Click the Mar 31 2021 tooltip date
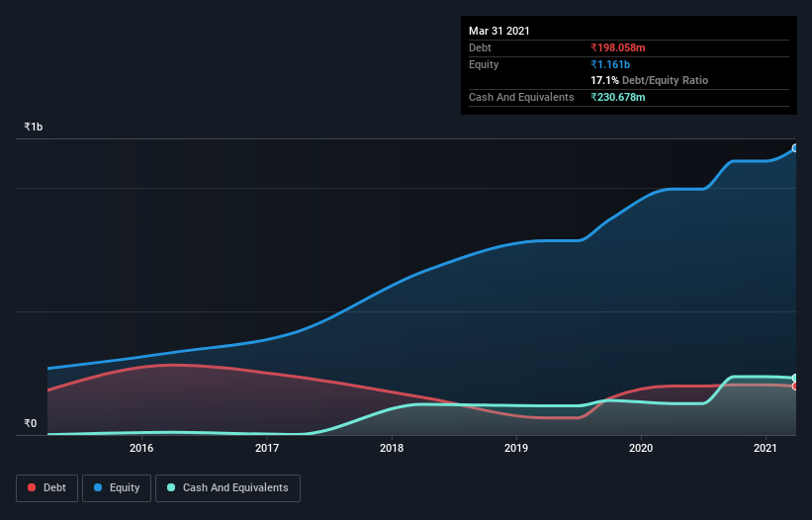812x520 pixels. [x=499, y=31]
